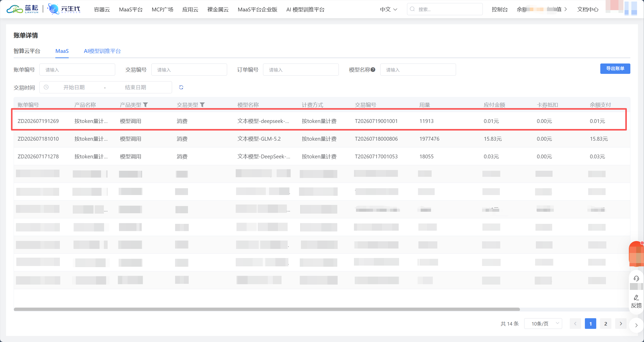Click the 账单编号 column header
This screenshot has height=342, width=644.
tap(28, 105)
